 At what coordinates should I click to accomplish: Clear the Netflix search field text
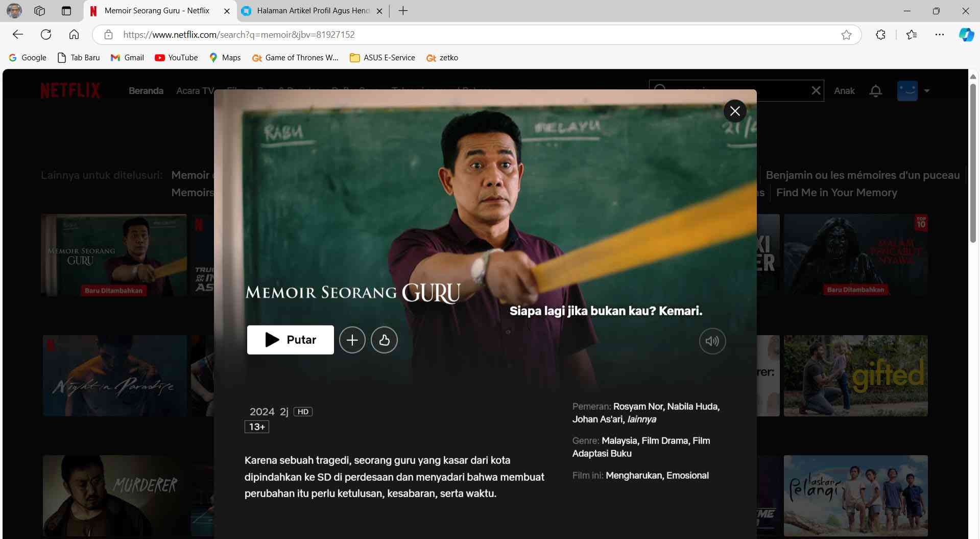click(x=816, y=90)
